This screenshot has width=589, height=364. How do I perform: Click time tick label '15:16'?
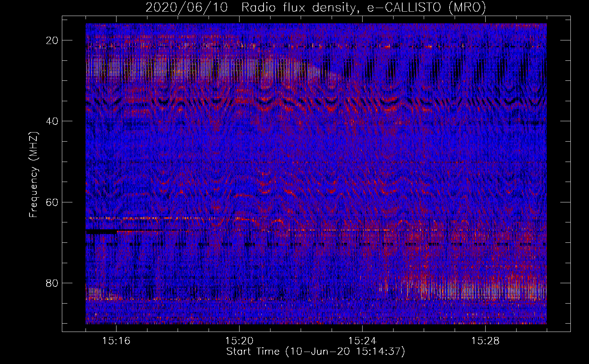point(116,341)
